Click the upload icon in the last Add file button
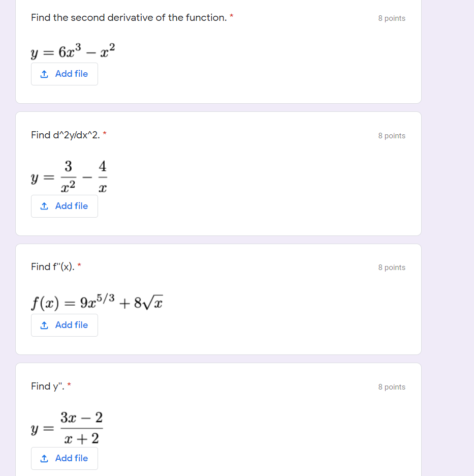 click(44, 458)
